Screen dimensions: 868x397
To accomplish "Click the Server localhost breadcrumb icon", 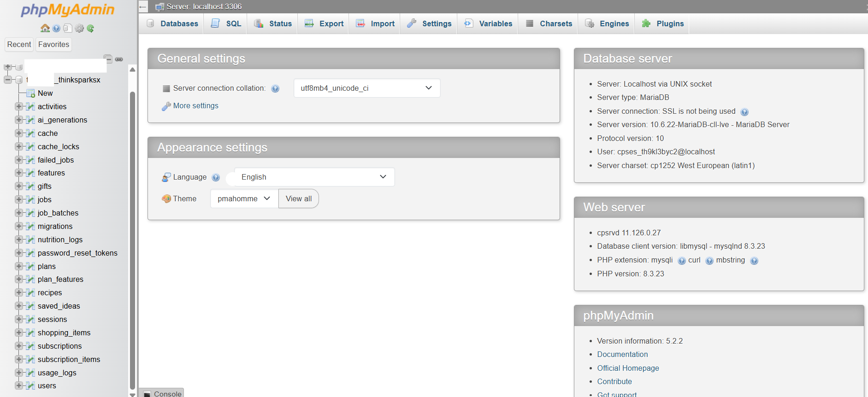I will tap(159, 7).
